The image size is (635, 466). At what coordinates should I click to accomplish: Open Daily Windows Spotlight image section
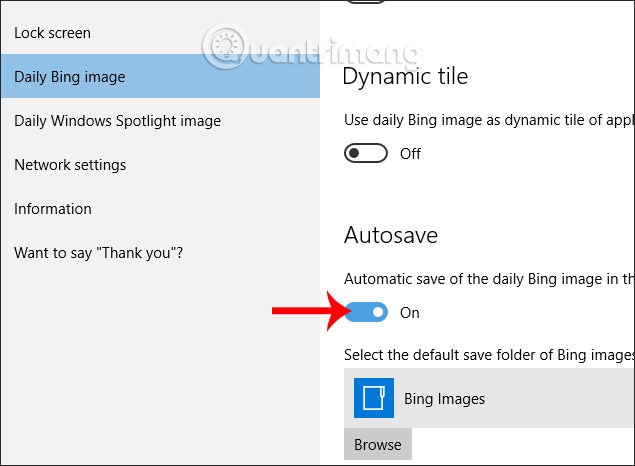[160, 121]
